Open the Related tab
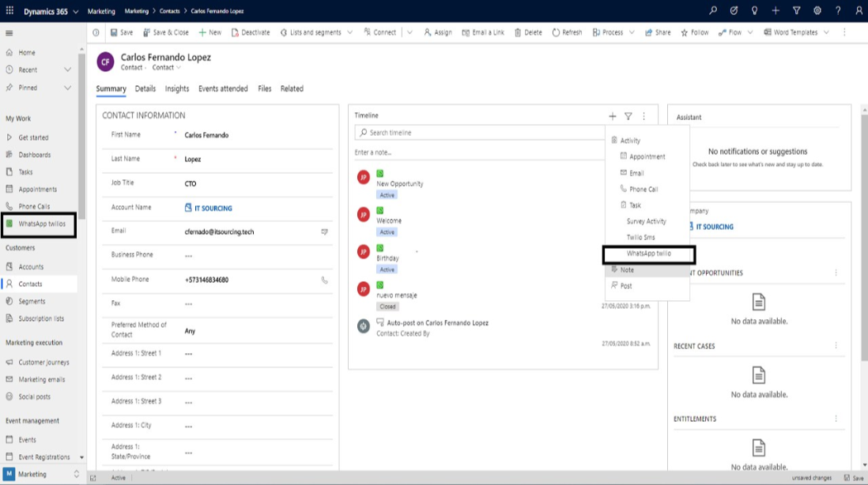This screenshot has width=868, height=485. pos(292,88)
